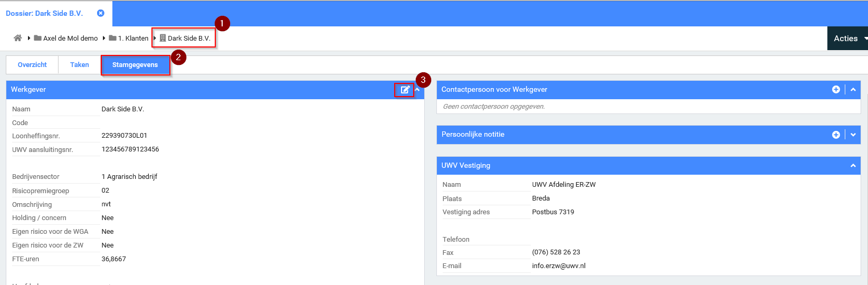Image resolution: width=868 pixels, height=285 pixels.
Task: Close the Dossier: Dark Side B.V. tab
Action: tap(100, 13)
